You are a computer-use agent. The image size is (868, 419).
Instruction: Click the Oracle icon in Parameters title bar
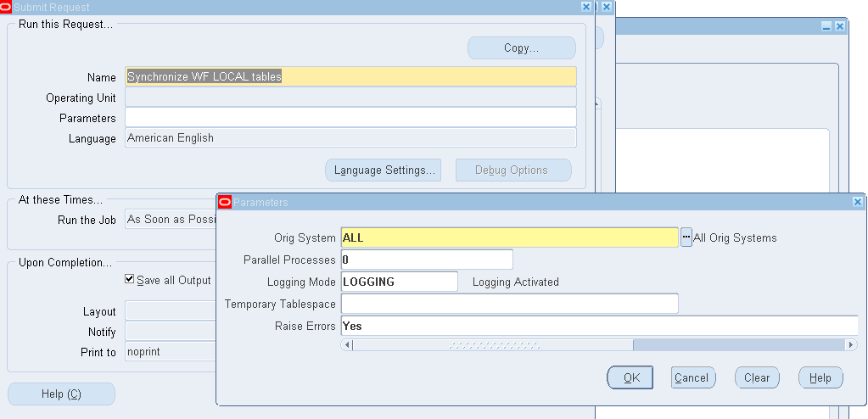coord(225,202)
